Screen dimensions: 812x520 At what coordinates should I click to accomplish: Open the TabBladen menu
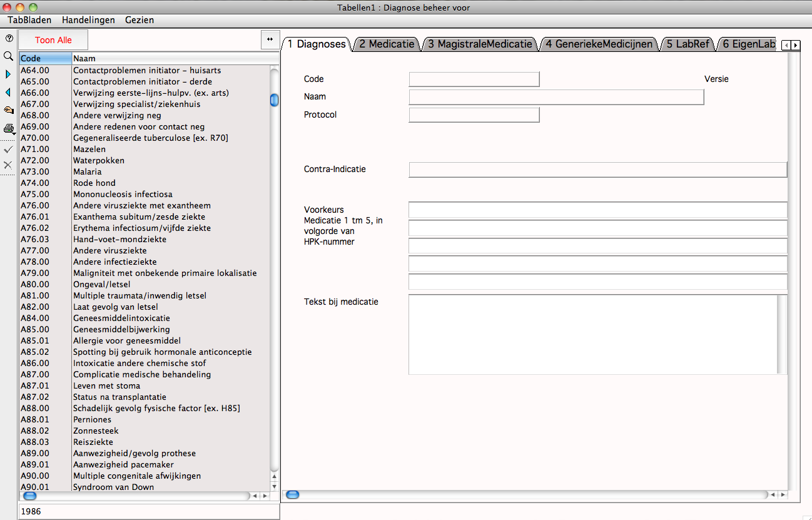point(29,20)
